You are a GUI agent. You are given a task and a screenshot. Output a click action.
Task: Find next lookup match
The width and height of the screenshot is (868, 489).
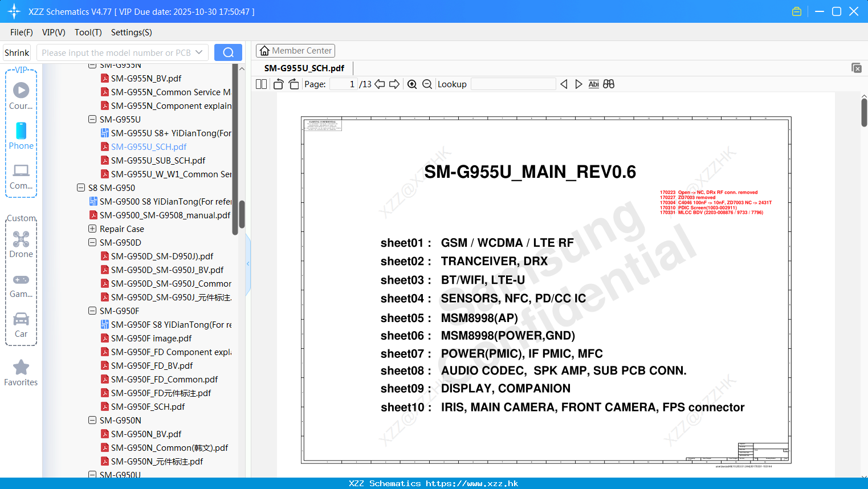578,84
